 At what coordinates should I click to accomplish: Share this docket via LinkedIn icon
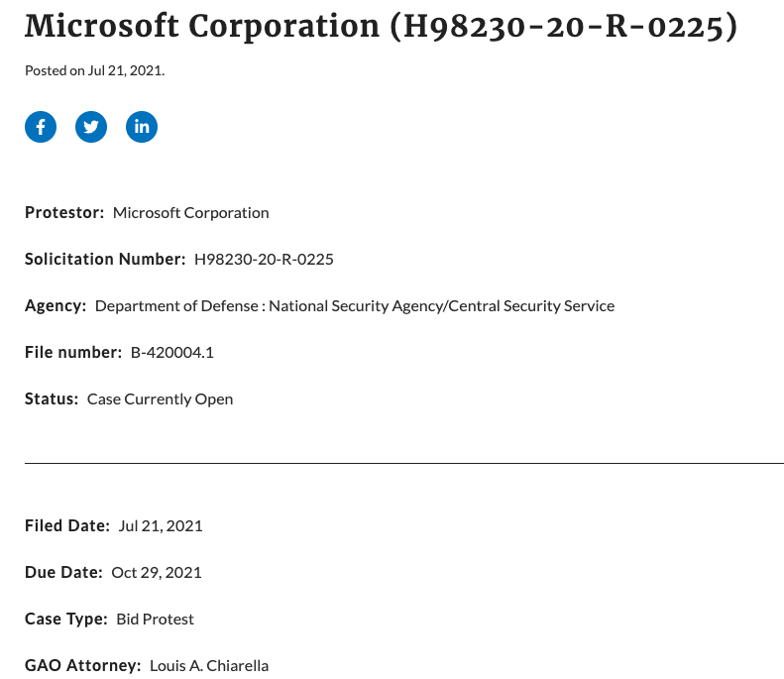click(142, 127)
